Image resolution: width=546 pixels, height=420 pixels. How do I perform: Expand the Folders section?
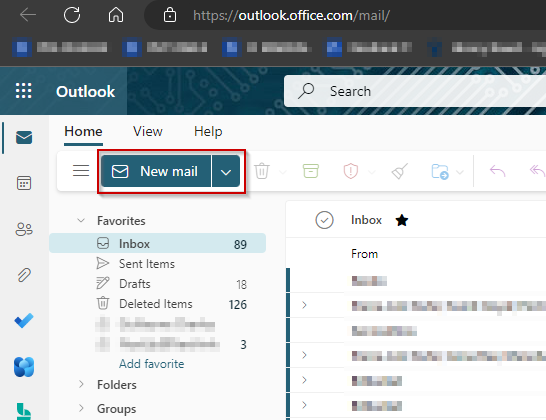81,384
